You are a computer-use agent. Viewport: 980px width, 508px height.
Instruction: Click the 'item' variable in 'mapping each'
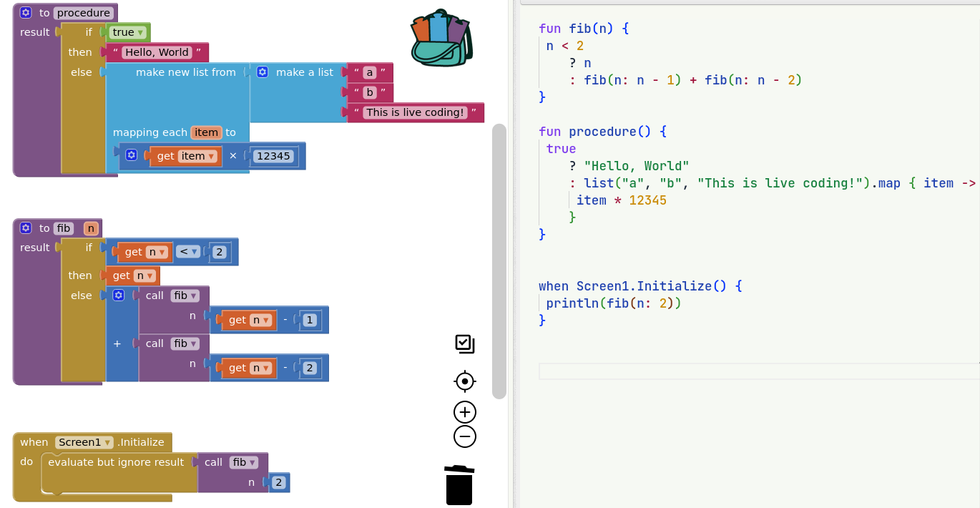click(x=206, y=132)
